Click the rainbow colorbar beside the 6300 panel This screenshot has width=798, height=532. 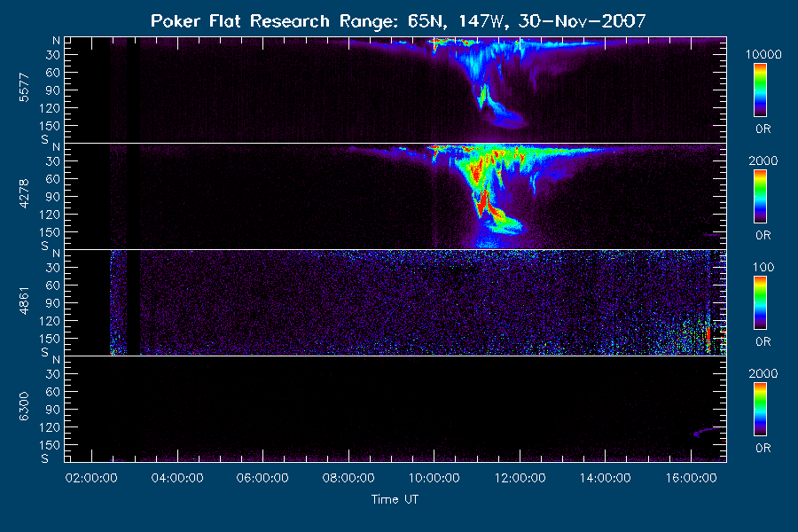[761, 410]
